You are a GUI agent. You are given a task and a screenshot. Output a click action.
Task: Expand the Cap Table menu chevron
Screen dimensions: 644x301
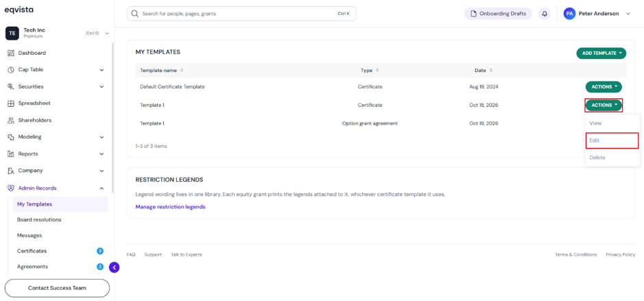pyautogui.click(x=102, y=70)
